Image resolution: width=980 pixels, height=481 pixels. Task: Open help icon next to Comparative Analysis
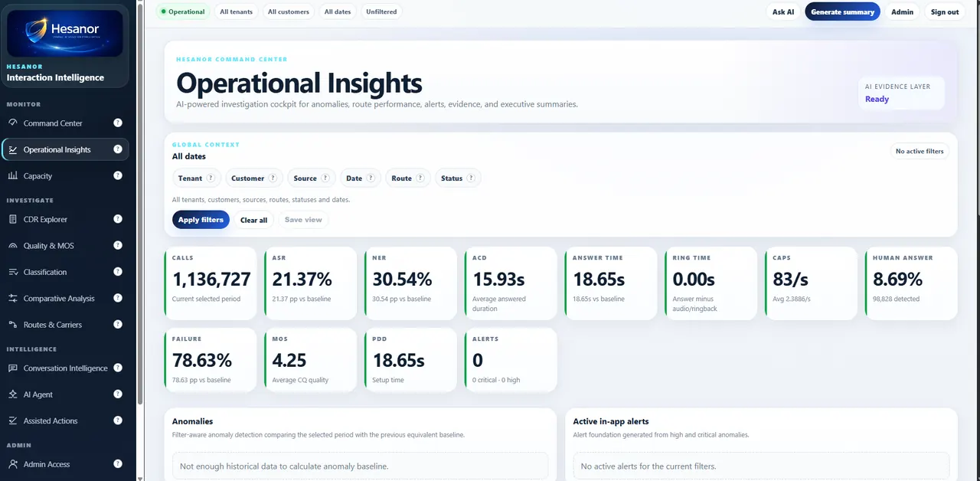click(x=118, y=298)
